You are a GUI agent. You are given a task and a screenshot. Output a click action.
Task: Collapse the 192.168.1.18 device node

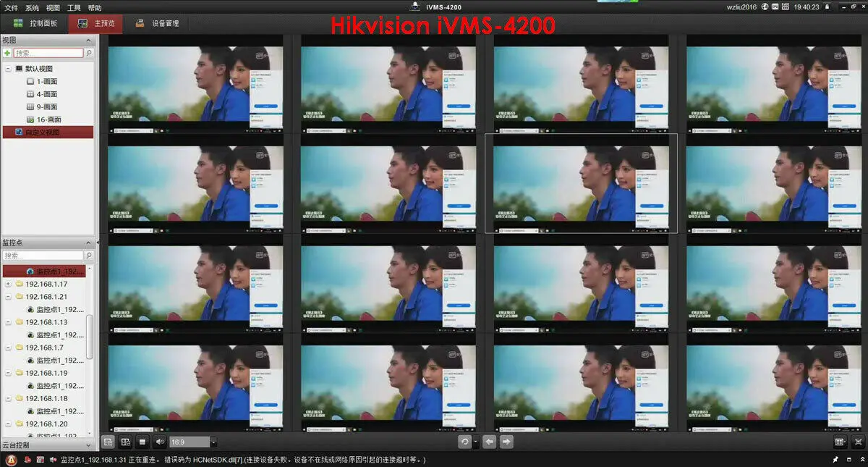8,398
